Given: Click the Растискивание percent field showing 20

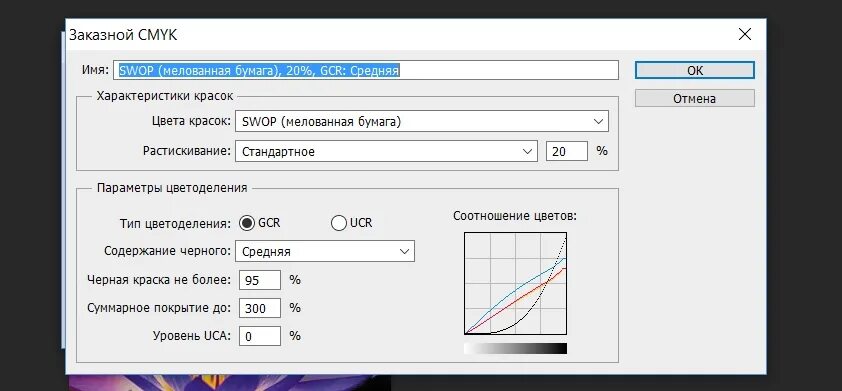Looking at the screenshot, I should click(x=567, y=151).
